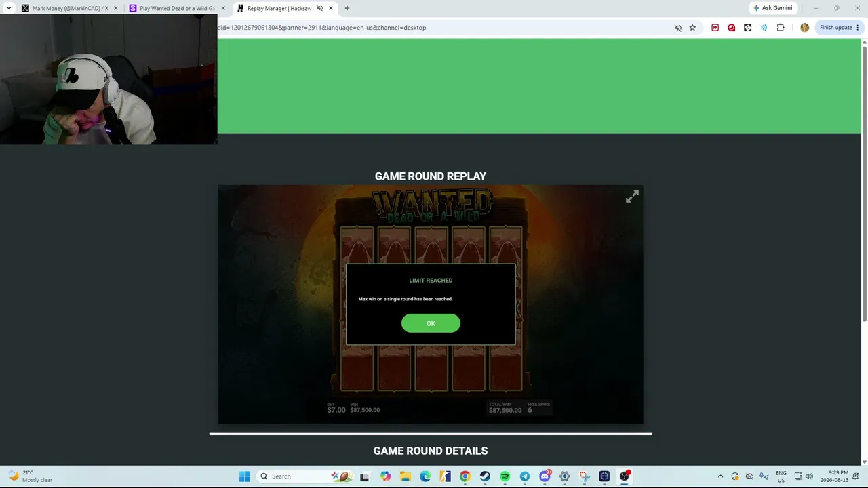
Task: Open the Settings gear app on the taskbar
Action: point(564,476)
